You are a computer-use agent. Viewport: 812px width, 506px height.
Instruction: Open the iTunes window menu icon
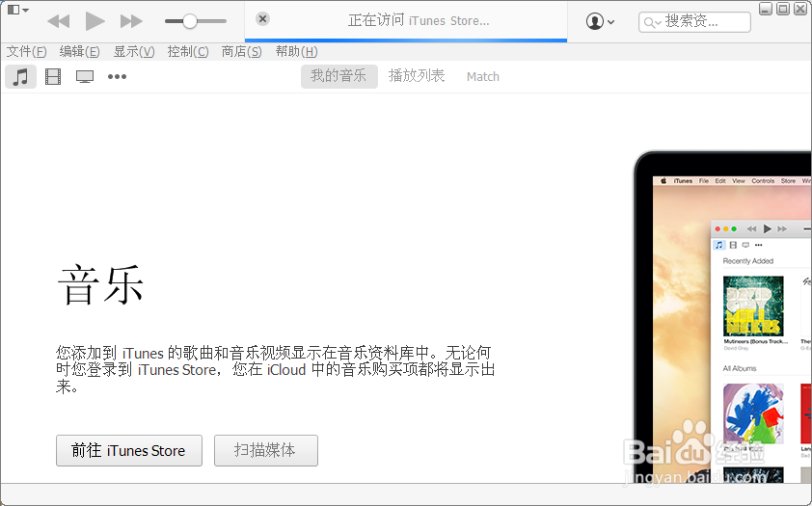point(18,10)
